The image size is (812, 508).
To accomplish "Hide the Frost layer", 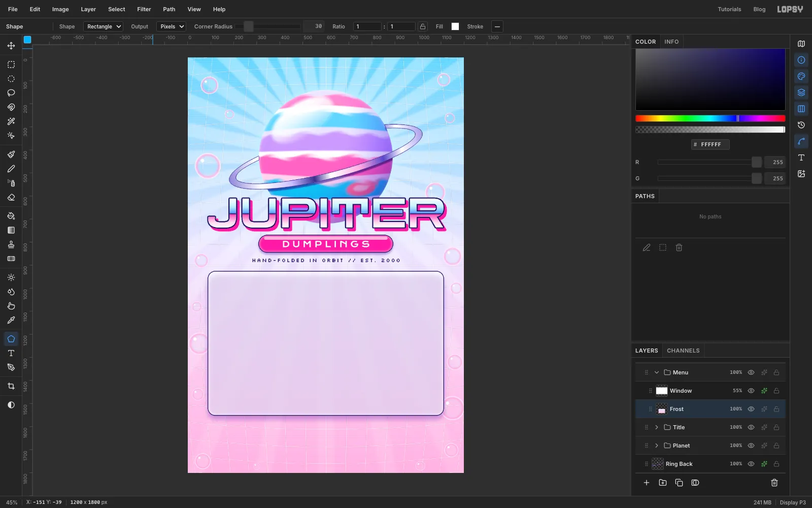I will pos(751,409).
